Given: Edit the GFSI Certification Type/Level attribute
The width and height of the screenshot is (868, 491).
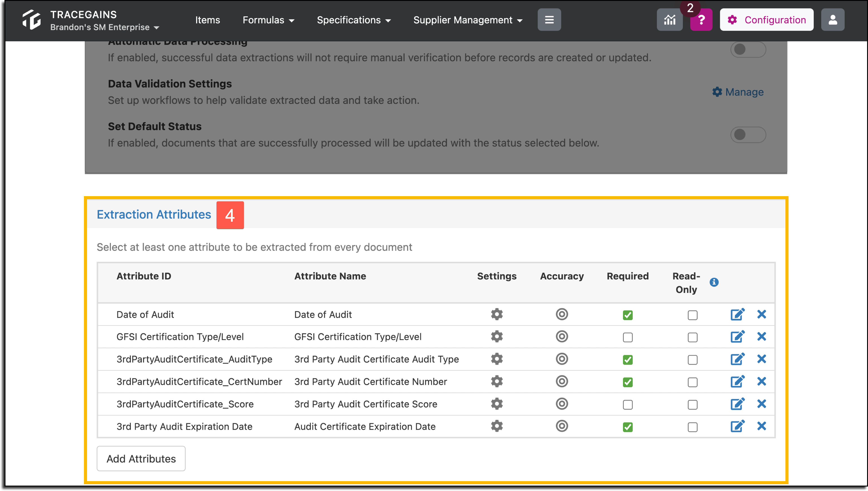Looking at the screenshot, I should pos(737,337).
